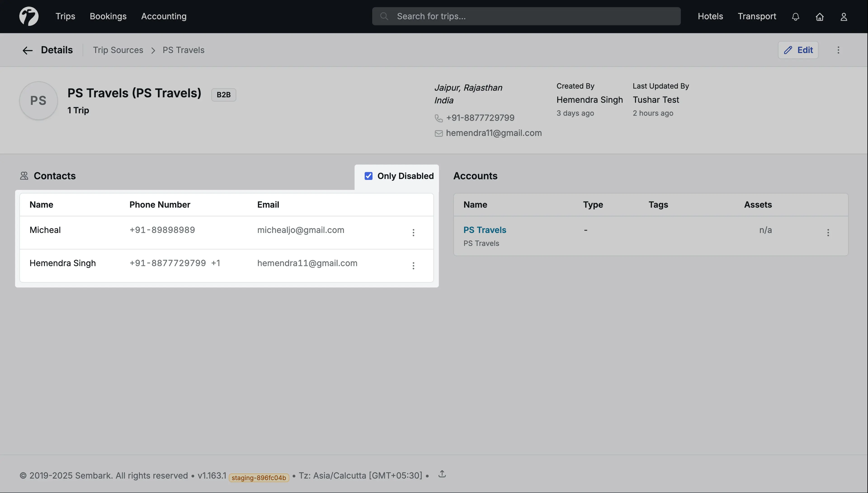Viewport: 868px width, 493px height.
Task: Open the page-level three-dot menu
Action: tap(839, 50)
